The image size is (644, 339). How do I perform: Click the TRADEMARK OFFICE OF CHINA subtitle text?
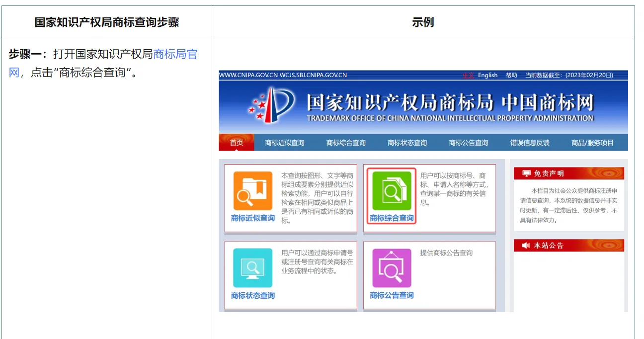450,118
